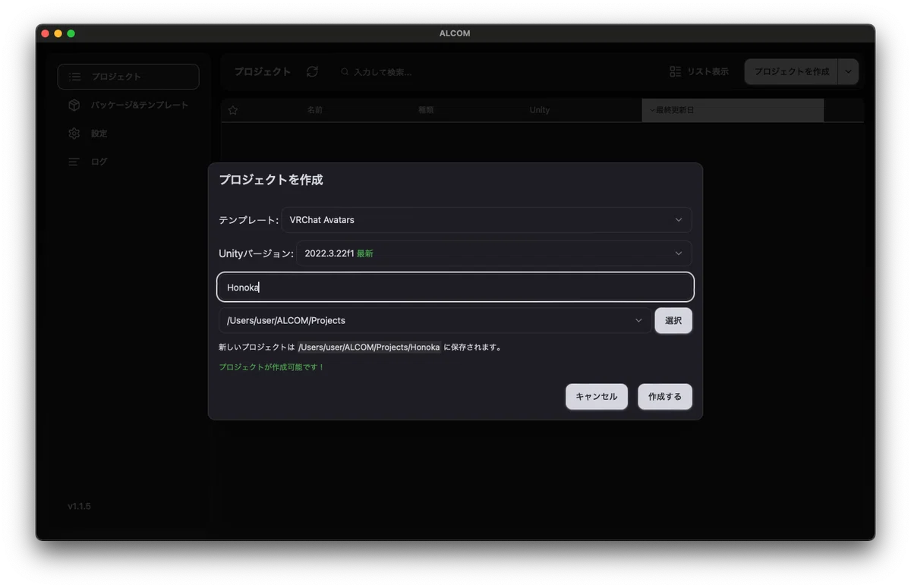Open the プロジェクト sidebar item
Image resolution: width=911 pixels, height=588 pixels.
pyautogui.click(x=128, y=77)
